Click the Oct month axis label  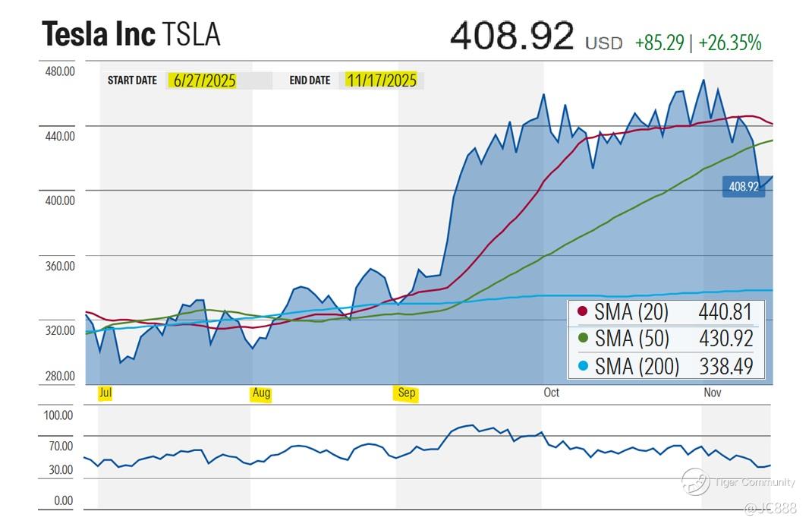coord(552,393)
